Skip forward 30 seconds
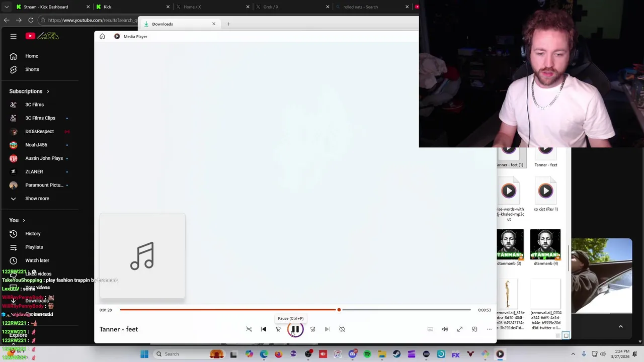The height and width of the screenshot is (362, 644). (x=312, y=329)
